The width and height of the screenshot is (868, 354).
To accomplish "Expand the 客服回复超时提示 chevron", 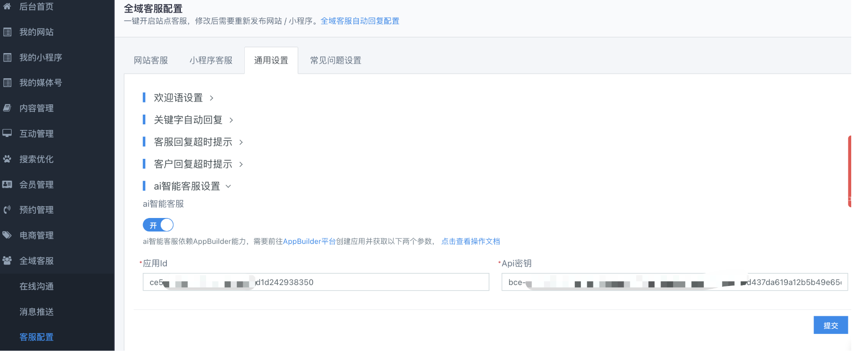I will click(x=241, y=142).
